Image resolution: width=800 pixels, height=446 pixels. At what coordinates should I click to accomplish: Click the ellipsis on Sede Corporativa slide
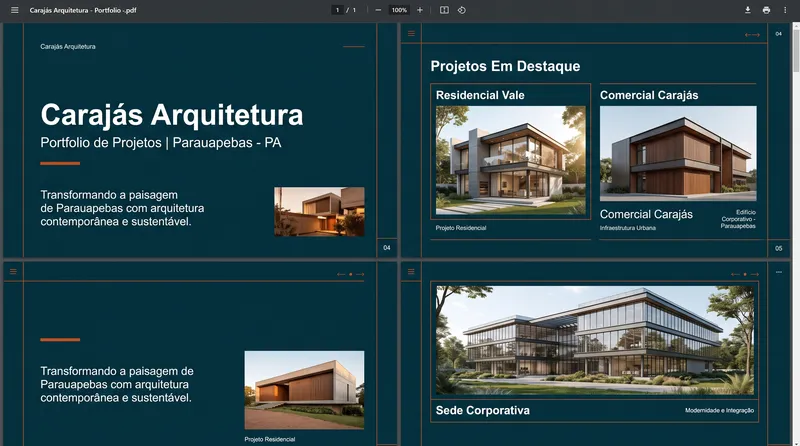coord(779,272)
